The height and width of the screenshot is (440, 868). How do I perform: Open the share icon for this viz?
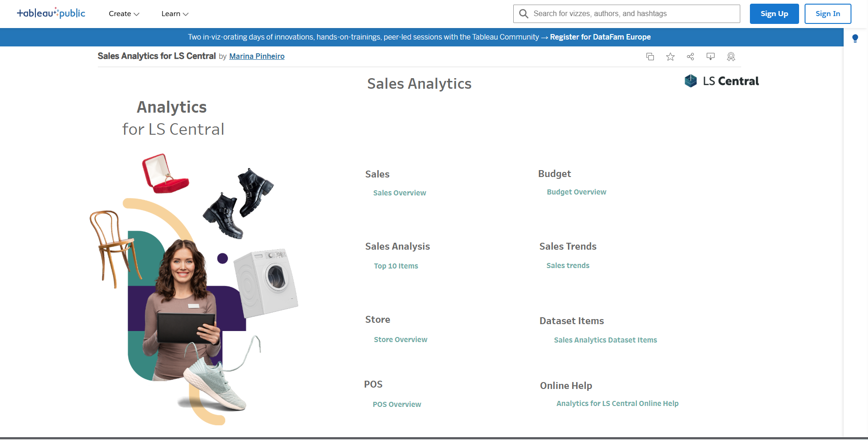coord(690,57)
